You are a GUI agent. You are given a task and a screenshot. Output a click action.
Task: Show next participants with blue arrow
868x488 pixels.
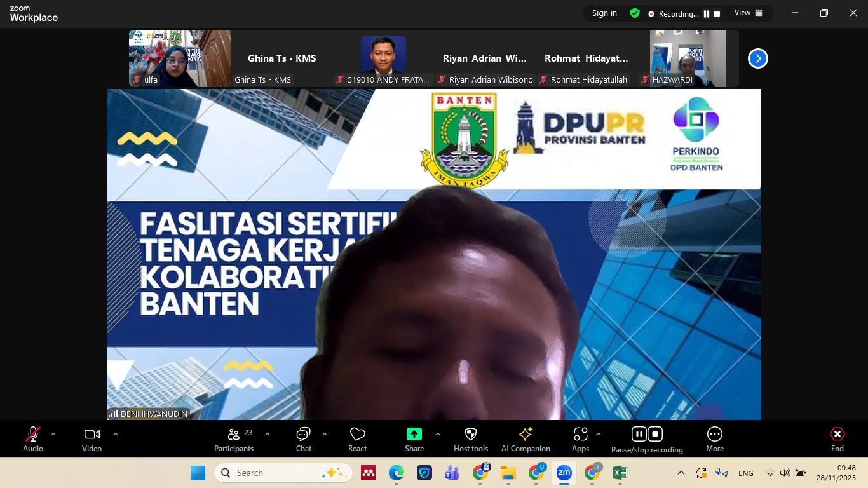757,58
